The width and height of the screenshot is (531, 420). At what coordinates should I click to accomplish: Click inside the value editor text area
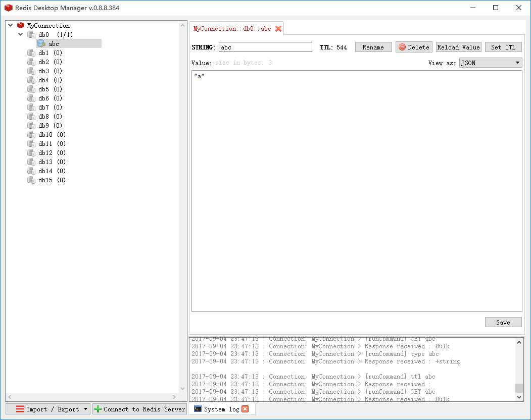coord(357,191)
